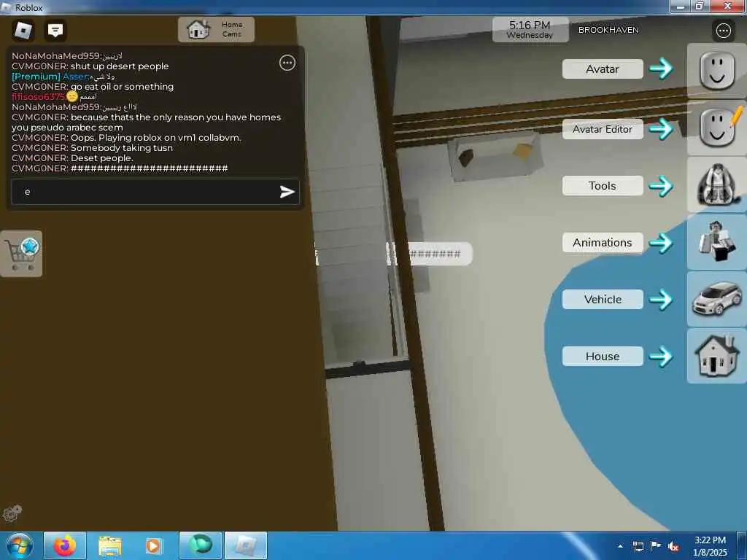Screen dimensions: 747x560
Task: Click the Tools label button
Action: click(x=602, y=186)
